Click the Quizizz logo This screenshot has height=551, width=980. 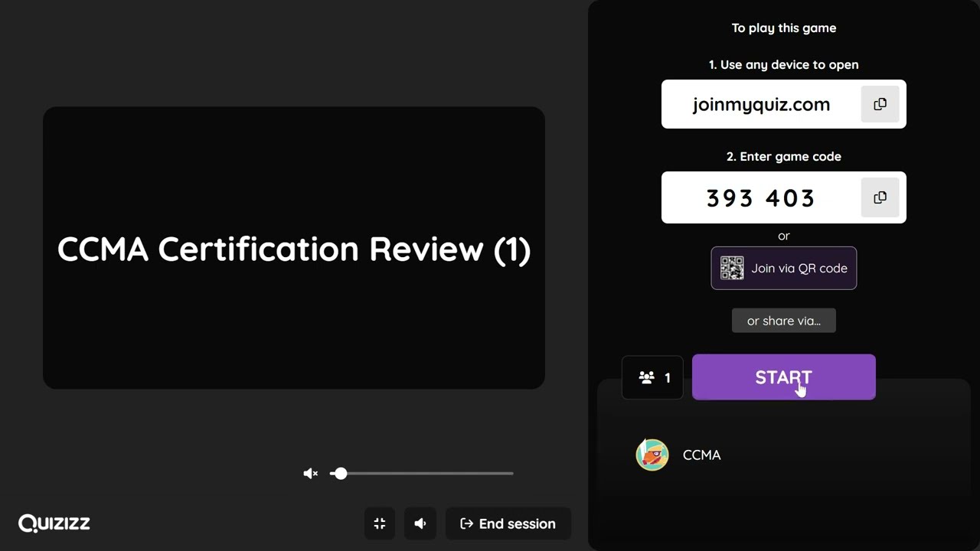54,523
